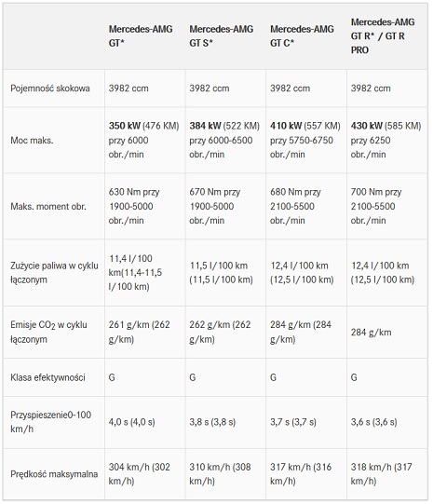Screen dimensions: 433x504
Task: Click the Maks. moment obr. label
Action: 48,206
